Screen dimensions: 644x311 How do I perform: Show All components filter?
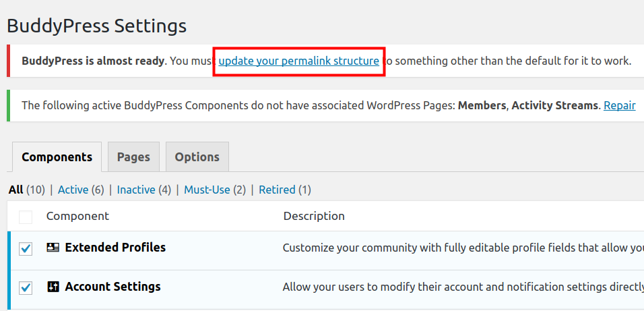pos(16,190)
